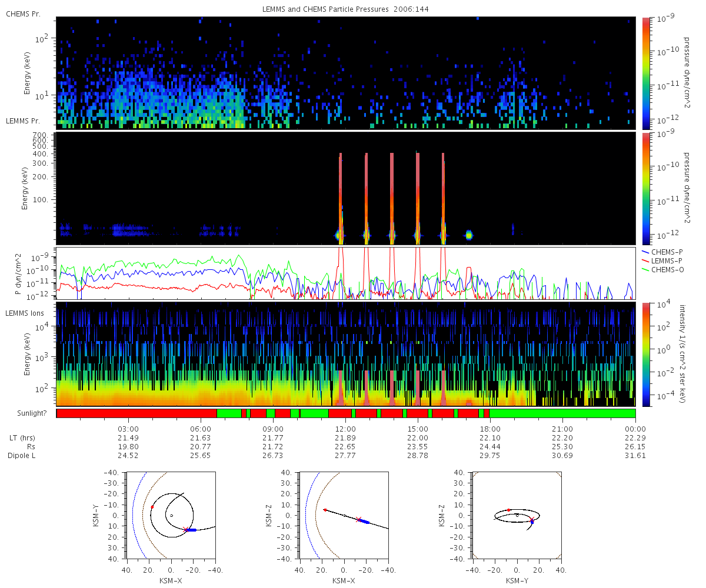Click the 'CHEMS Pr.' panel label

(24, 14)
